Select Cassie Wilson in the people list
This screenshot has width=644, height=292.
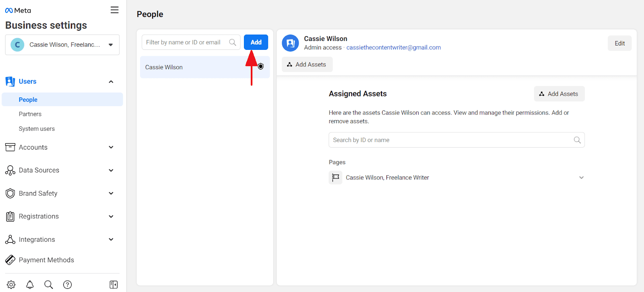click(x=205, y=67)
